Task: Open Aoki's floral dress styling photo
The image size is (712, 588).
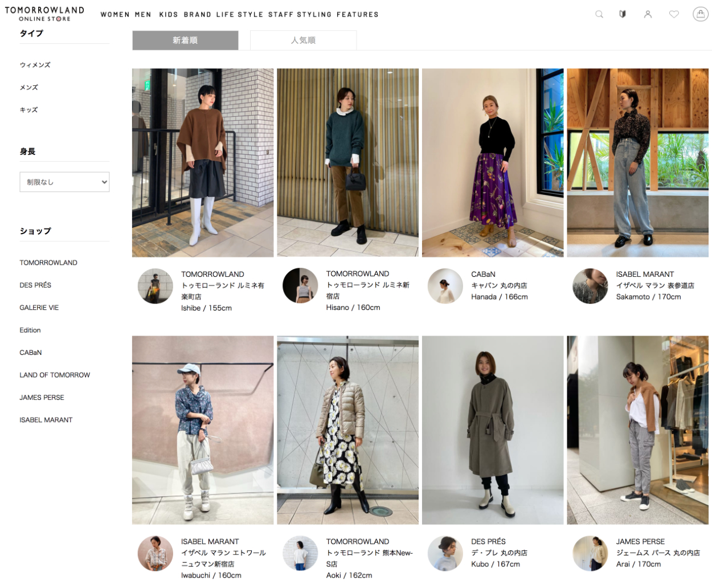Action: click(347, 430)
